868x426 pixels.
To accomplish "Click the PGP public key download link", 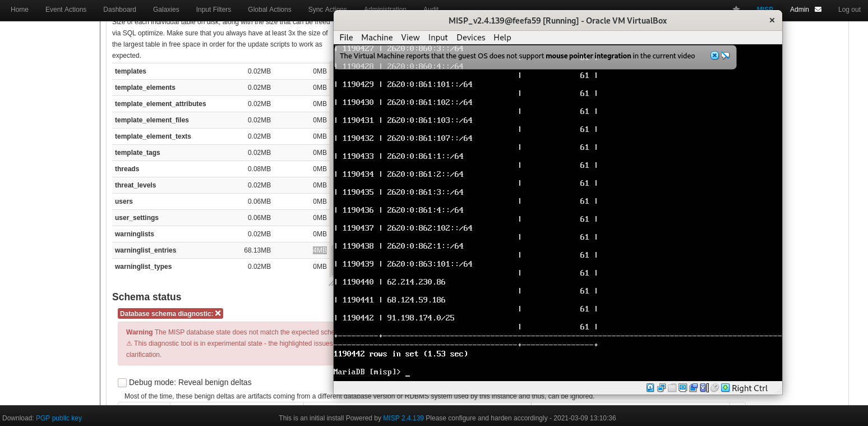I will coord(59,418).
